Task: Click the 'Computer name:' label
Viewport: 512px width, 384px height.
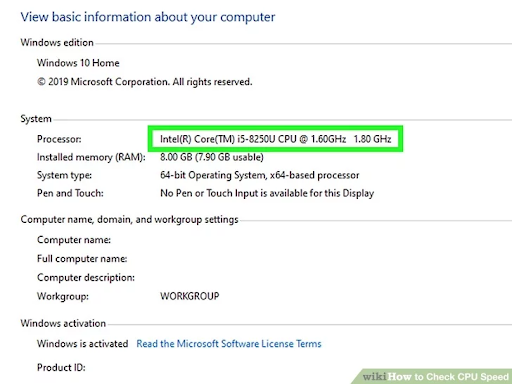Action: (x=74, y=240)
